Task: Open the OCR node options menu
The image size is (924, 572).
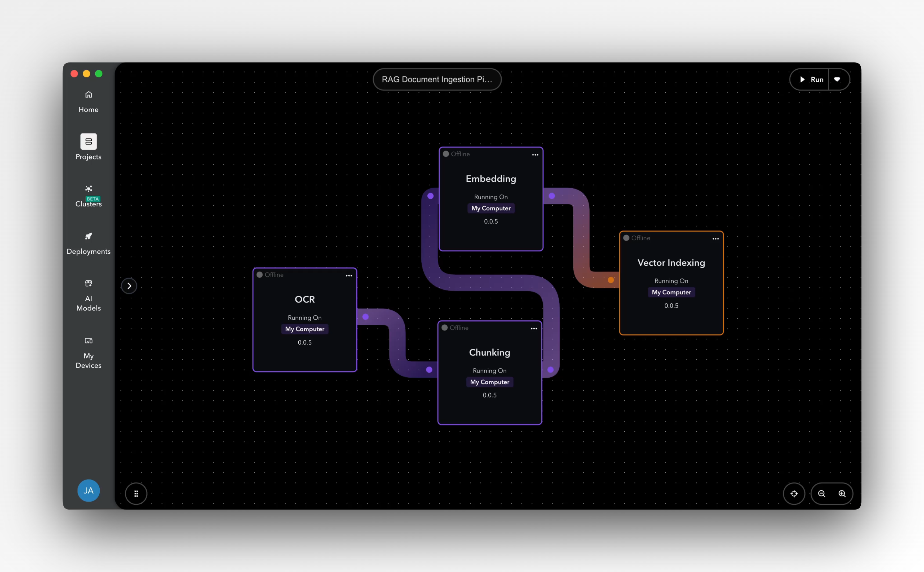Action: click(349, 275)
